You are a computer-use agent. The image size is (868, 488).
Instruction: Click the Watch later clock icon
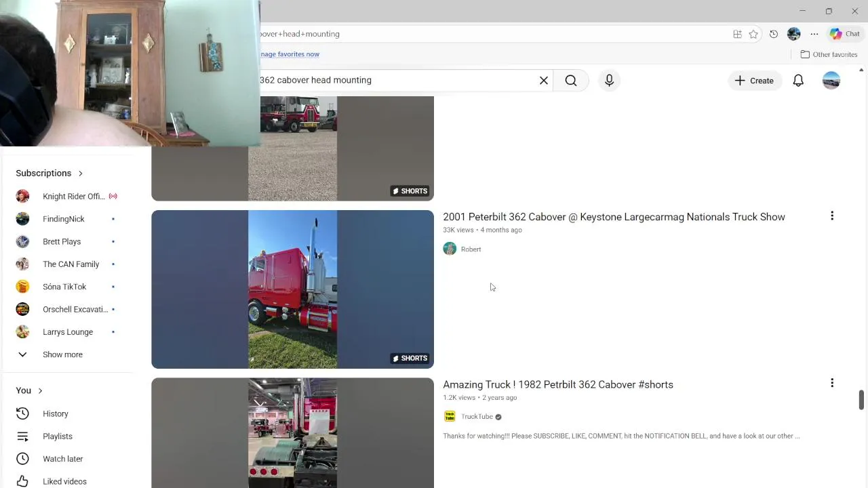coord(22,459)
